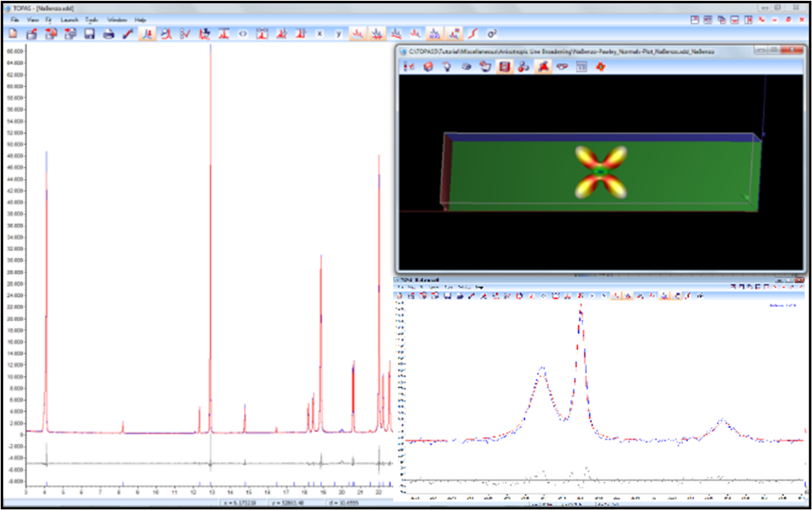Open the Help menu
Viewport: 812px width, 510px height.
click(140, 19)
